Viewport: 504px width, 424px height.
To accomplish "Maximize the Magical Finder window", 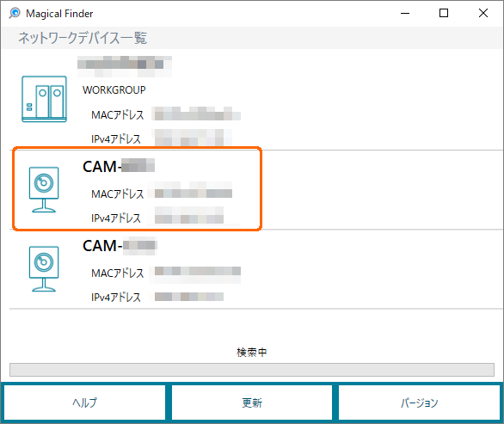I will click(x=444, y=13).
